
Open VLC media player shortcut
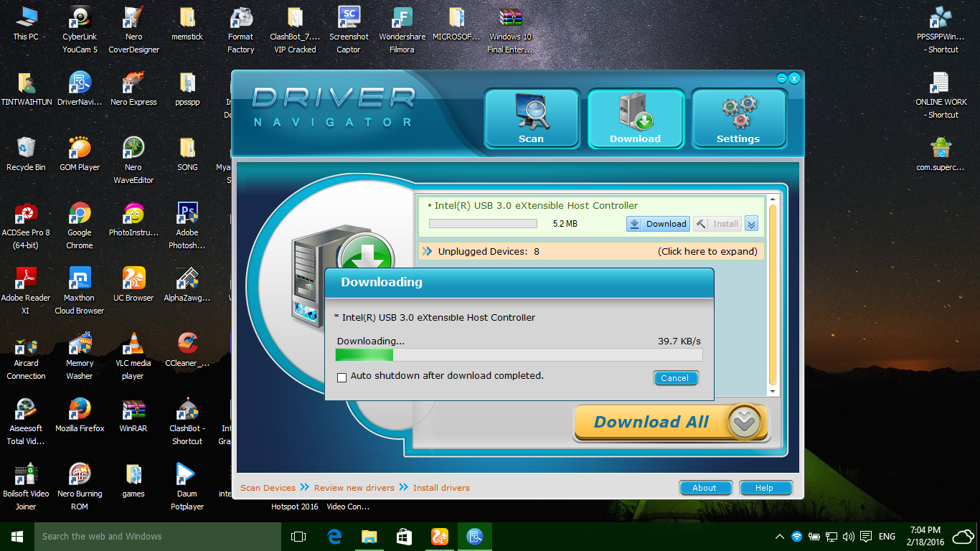(x=133, y=356)
